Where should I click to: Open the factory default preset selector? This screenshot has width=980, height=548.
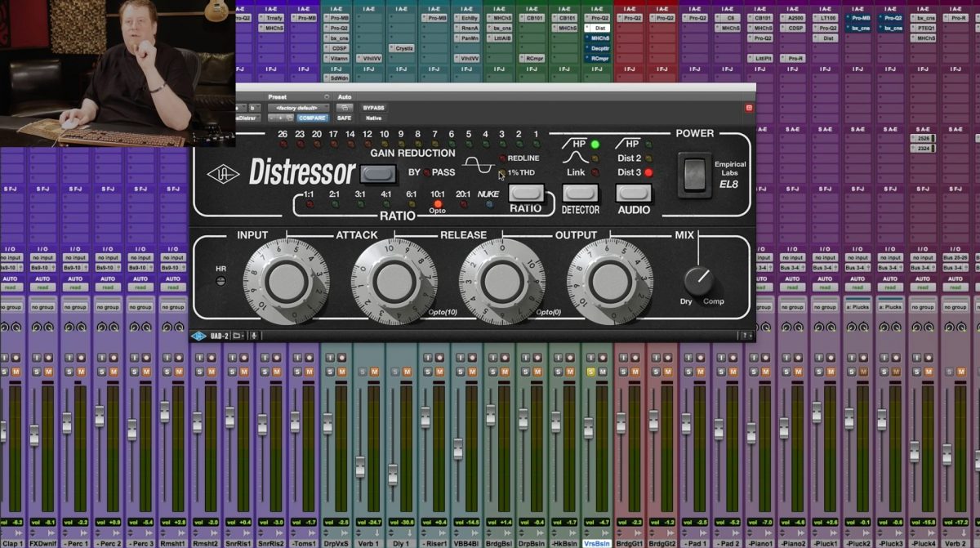296,108
